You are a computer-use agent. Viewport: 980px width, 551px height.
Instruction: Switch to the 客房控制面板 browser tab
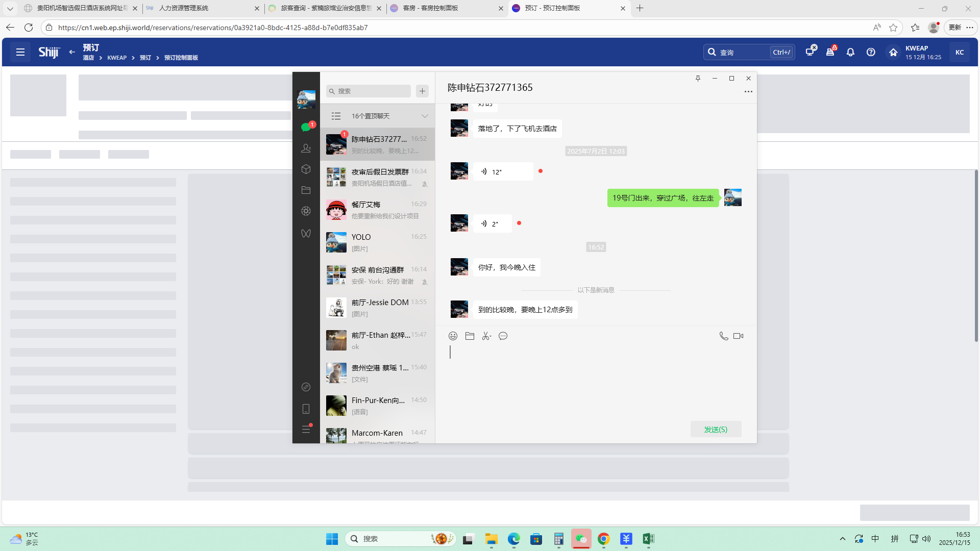(430, 8)
